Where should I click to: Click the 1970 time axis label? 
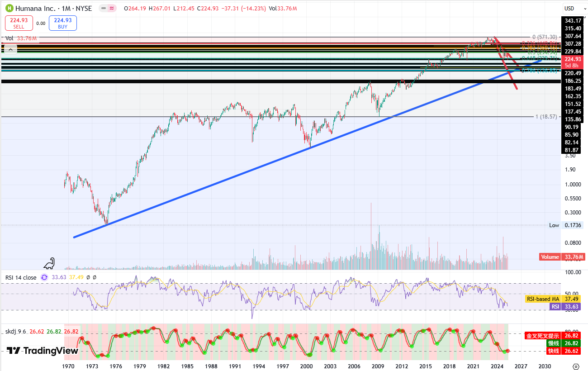tap(68, 366)
